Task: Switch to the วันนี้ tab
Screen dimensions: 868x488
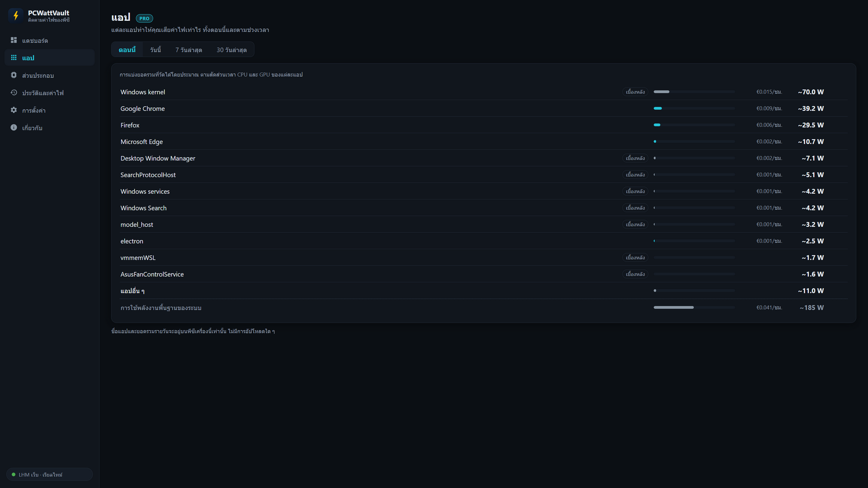Action: point(156,50)
